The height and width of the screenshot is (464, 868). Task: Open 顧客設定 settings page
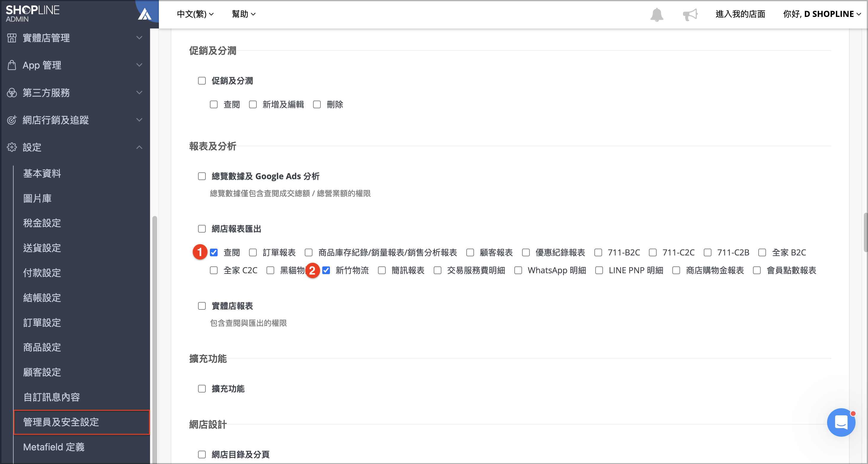click(x=42, y=372)
